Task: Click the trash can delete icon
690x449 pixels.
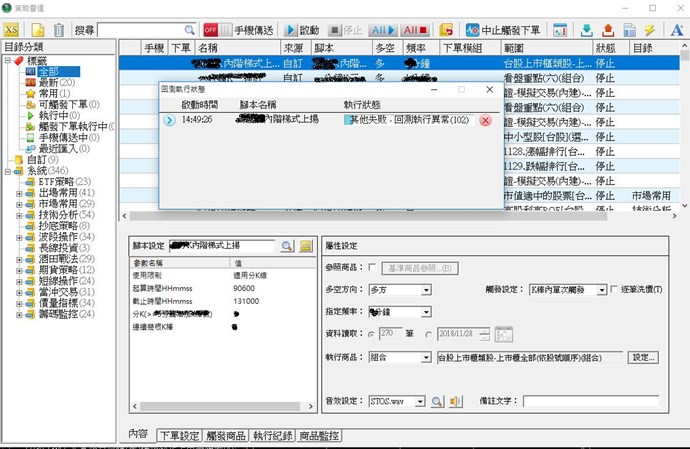Action: pyautogui.click(x=60, y=30)
